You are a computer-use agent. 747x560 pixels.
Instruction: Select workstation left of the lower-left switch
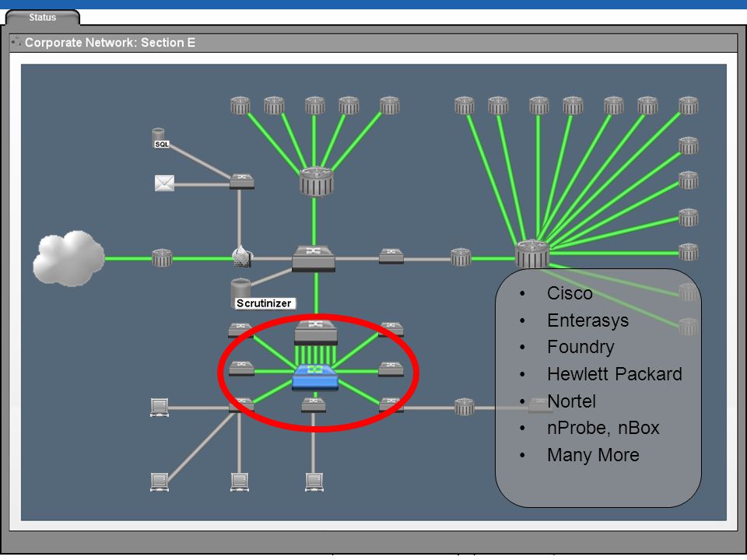[159, 408]
